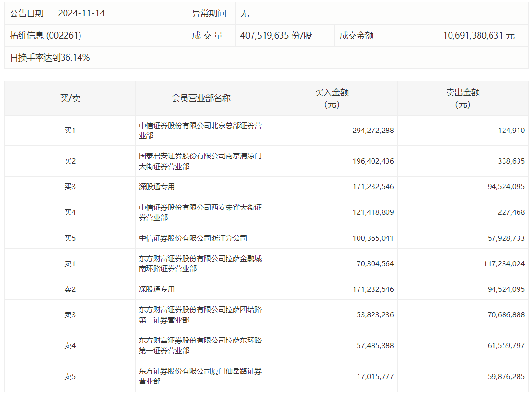The image size is (532, 393).
Task: Select the 公告日期 2024-11-14 value
Action: (81, 13)
